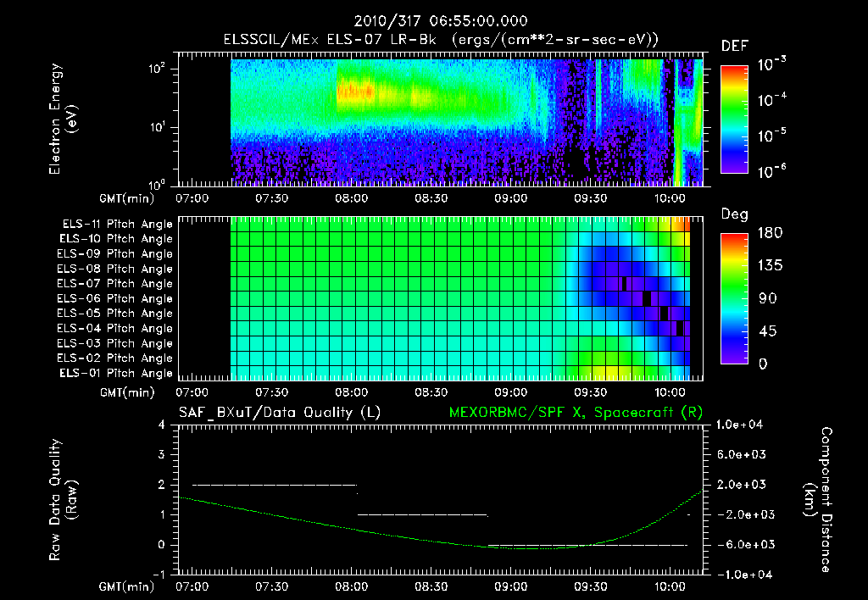Click the ELS-04 Pitch Angle row label
Image resolution: width=868 pixels, height=600 pixels.
(114, 329)
